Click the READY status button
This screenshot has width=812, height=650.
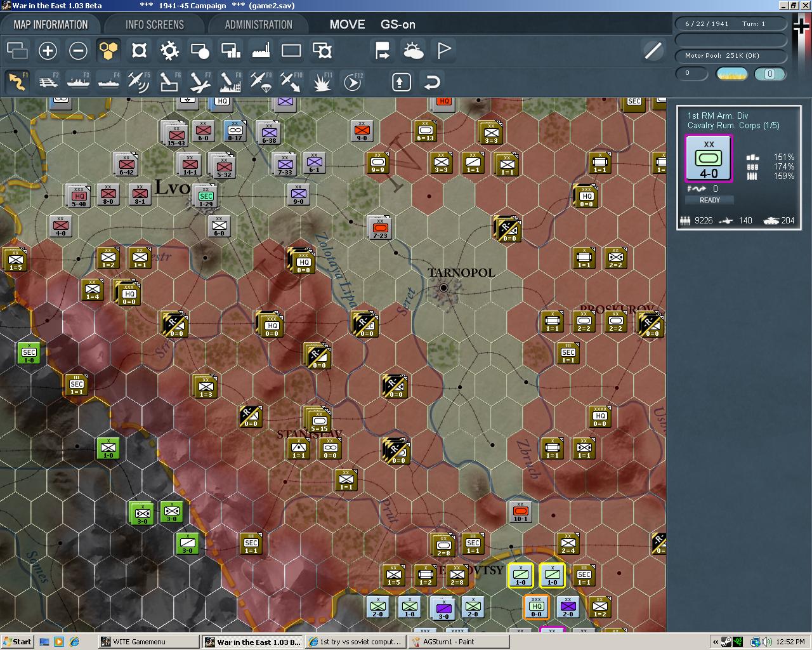point(709,200)
